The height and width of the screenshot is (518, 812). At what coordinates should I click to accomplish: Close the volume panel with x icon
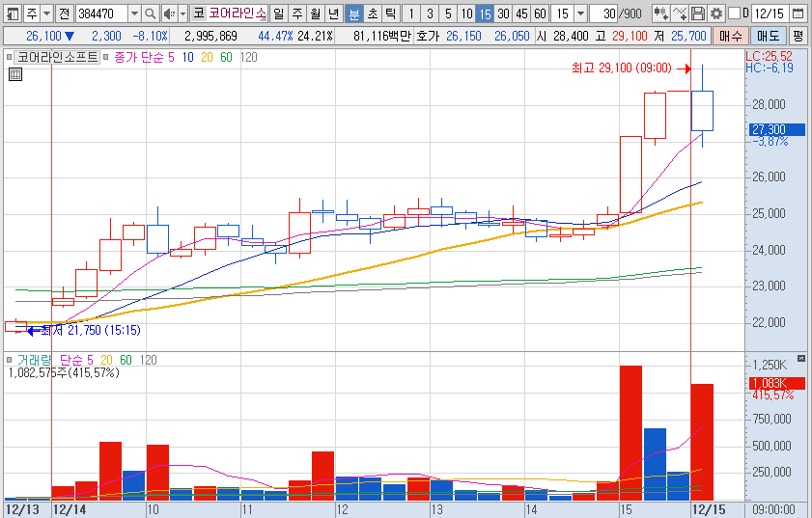(x=801, y=358)
